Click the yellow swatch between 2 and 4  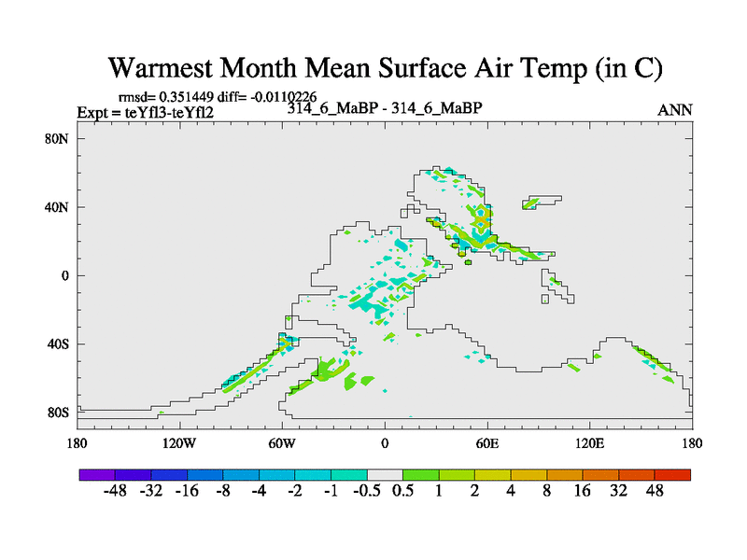(x=493, y=475)
